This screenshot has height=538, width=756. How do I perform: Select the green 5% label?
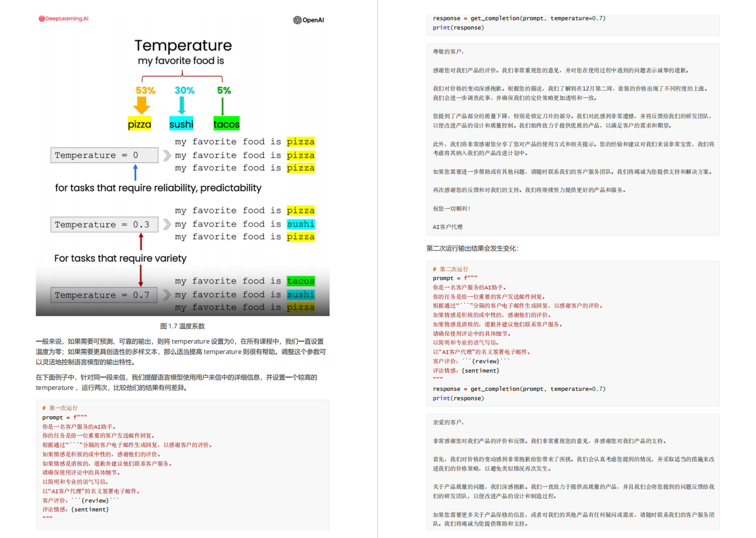[224, 90]
